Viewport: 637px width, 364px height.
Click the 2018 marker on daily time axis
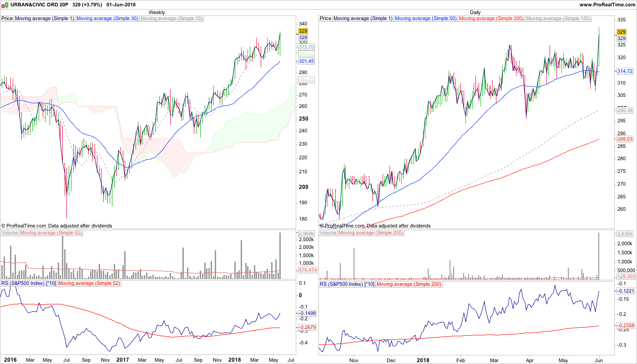423,360
